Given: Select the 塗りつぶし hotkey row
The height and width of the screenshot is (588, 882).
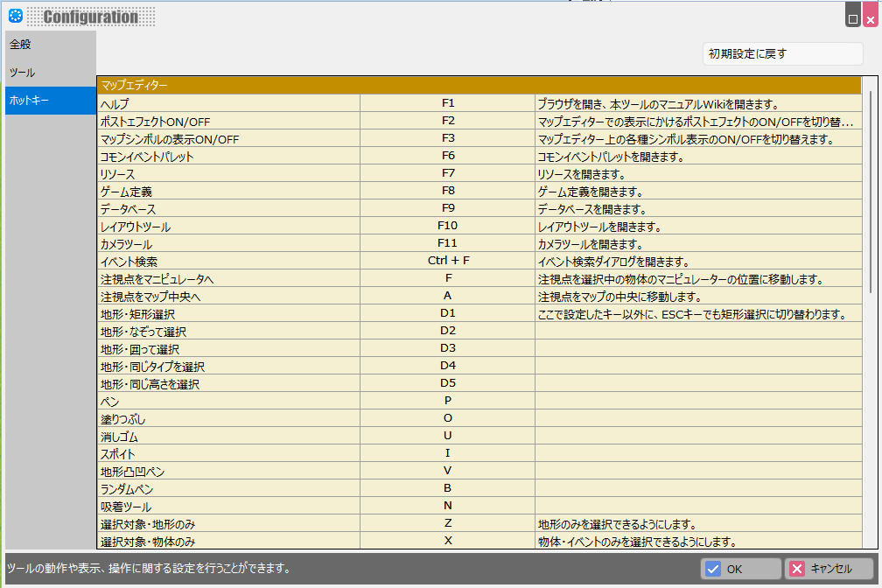Looking at the screenshot, I should (x=227, y=418).
